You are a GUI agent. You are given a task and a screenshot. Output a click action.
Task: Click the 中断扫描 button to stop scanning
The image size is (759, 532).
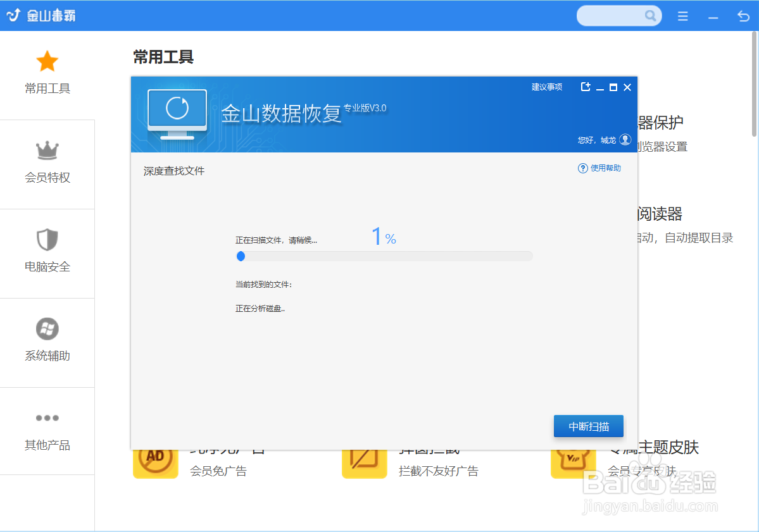tap(588, 426)
